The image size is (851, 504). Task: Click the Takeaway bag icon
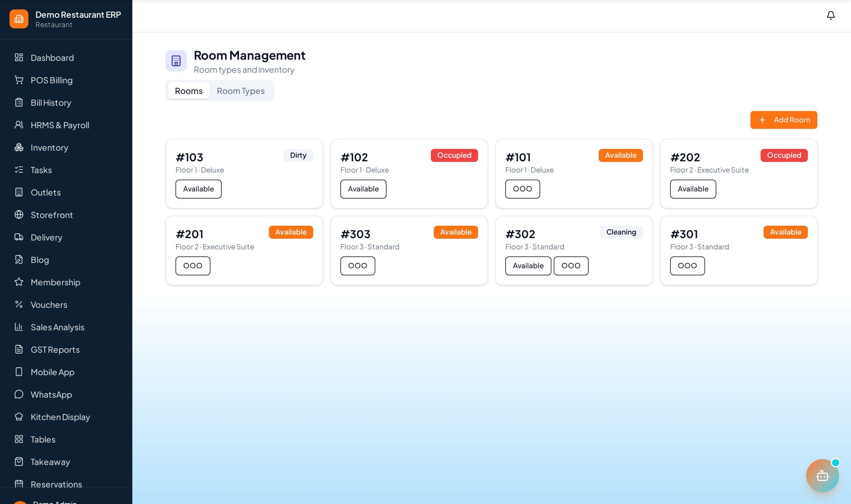19,461
